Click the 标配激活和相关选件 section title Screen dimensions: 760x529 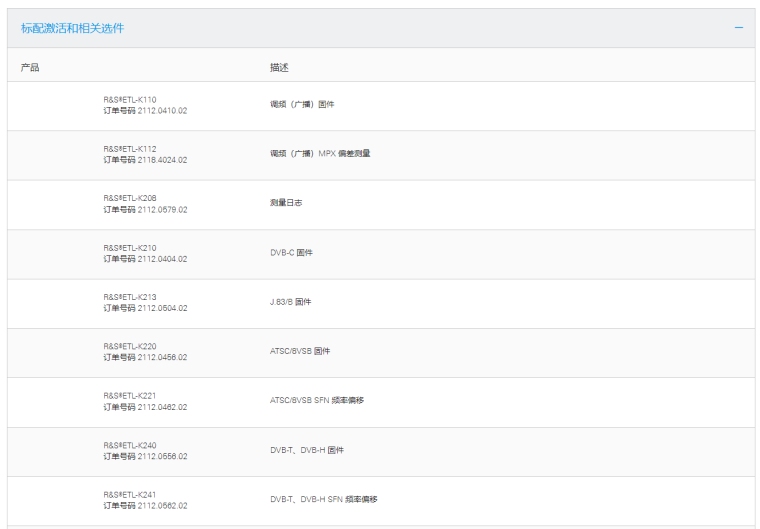(x=73, y=27)
